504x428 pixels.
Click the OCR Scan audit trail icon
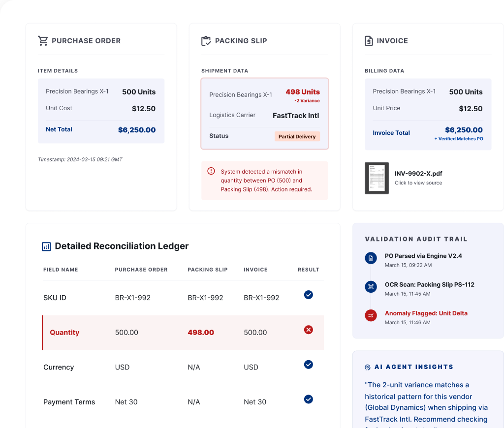[371, 287]
